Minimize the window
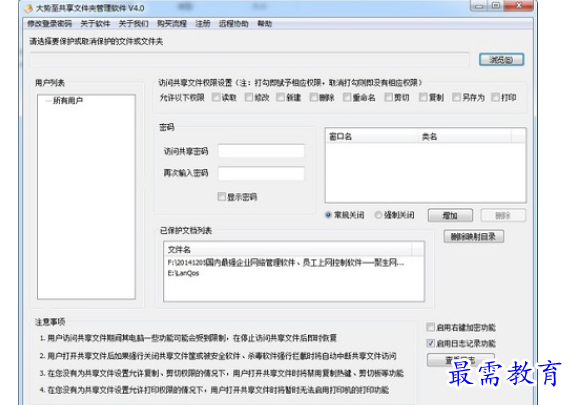The height and width of the screenshot is (405, 570). (x=479, y=5)
